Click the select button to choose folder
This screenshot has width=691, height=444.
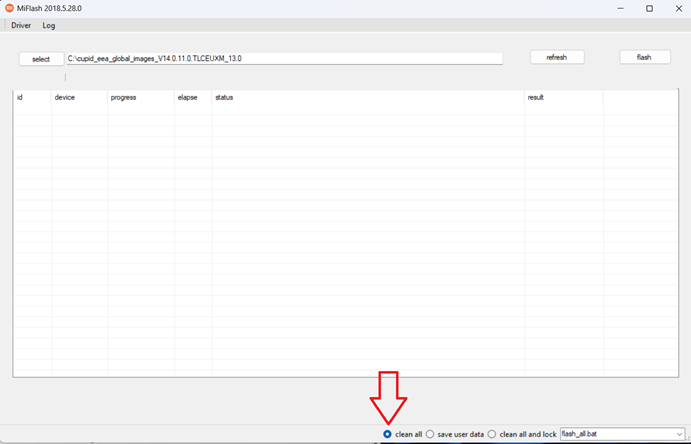(41, 59)
